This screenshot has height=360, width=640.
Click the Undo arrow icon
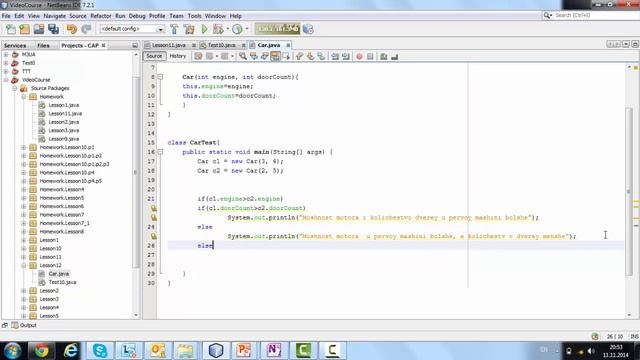72,29
